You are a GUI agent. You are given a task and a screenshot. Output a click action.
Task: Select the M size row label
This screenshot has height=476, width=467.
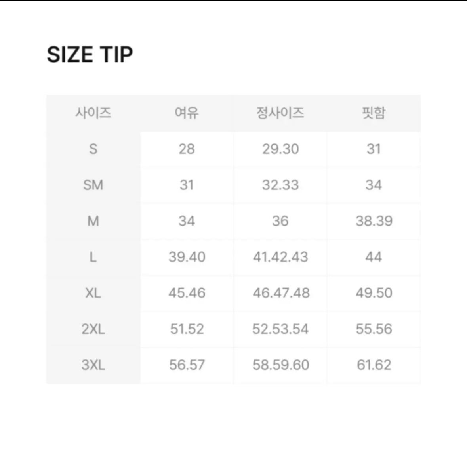pos(93,221)
